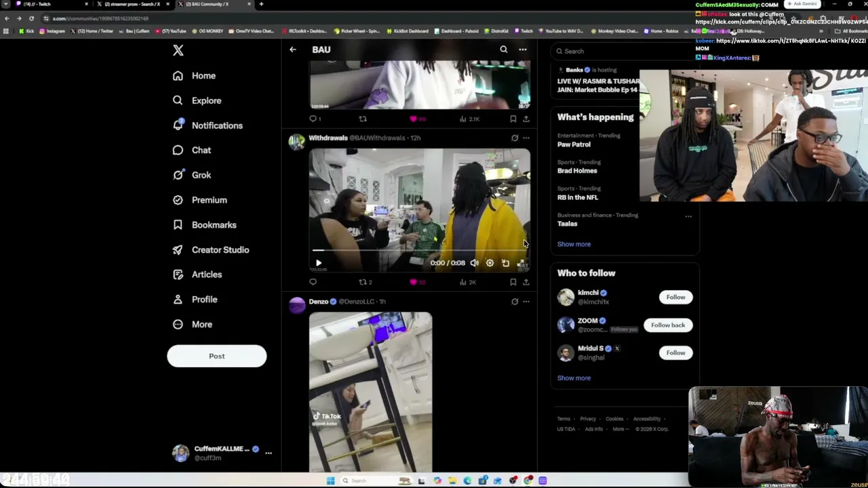Open Chat in the sidebar
Viewport: 868px width, 488px height.
click(191, 150)
